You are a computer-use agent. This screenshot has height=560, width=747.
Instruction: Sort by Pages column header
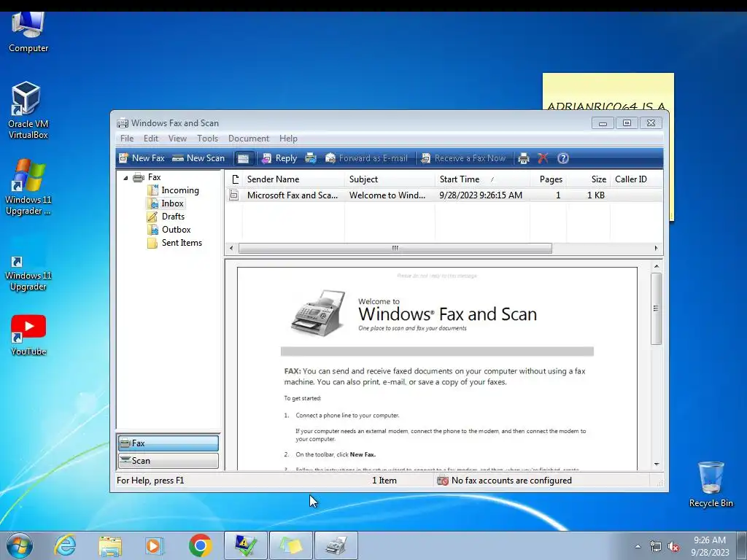pyautogui.click(x=549, y=179)
